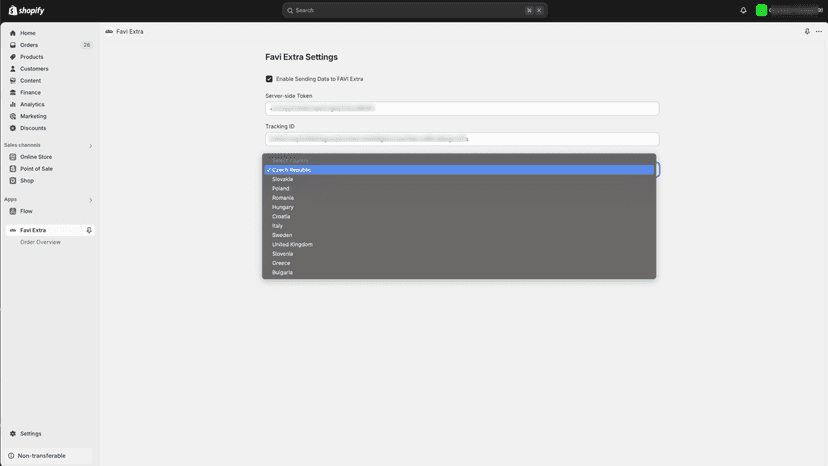This screenshot has width=828, height=466.
Task: Click the Tracking ID input field
Action: pos(462,139)
